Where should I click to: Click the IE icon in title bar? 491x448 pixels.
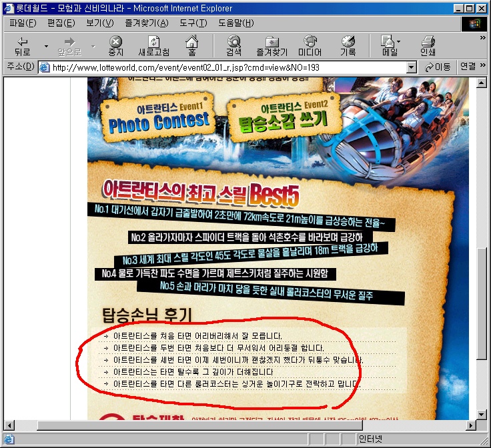click(x=9, y=8)
